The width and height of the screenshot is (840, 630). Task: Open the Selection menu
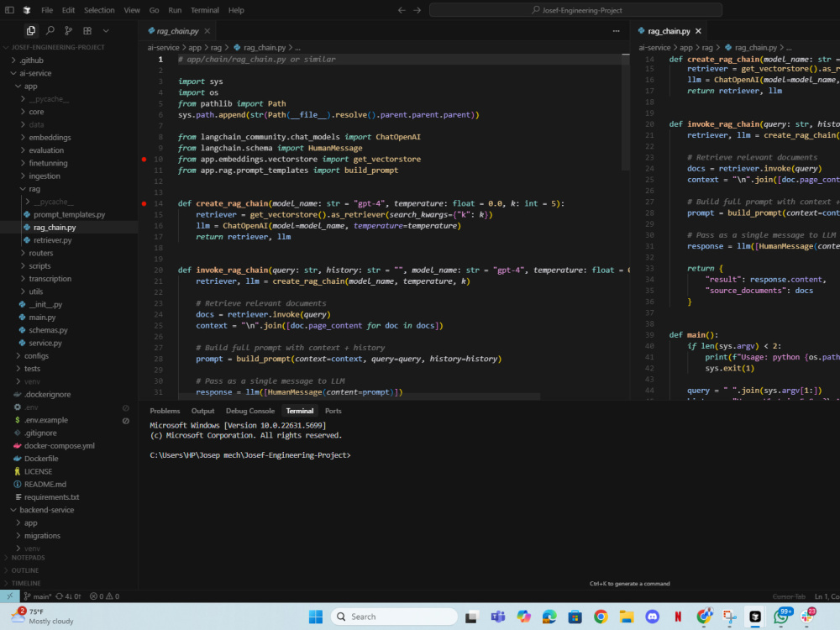(x=99, y=10)
